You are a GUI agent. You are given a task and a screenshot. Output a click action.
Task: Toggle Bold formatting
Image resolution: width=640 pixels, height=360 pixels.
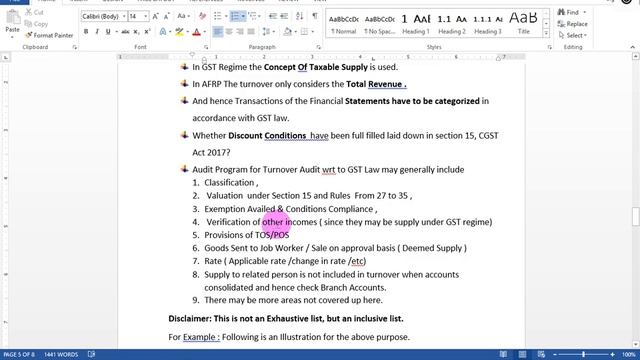pos(86,32)
